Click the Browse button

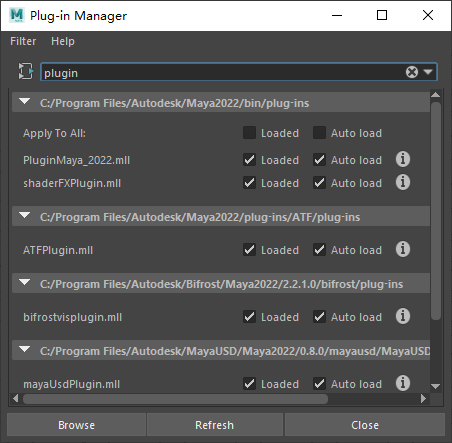tap(76, 425)
